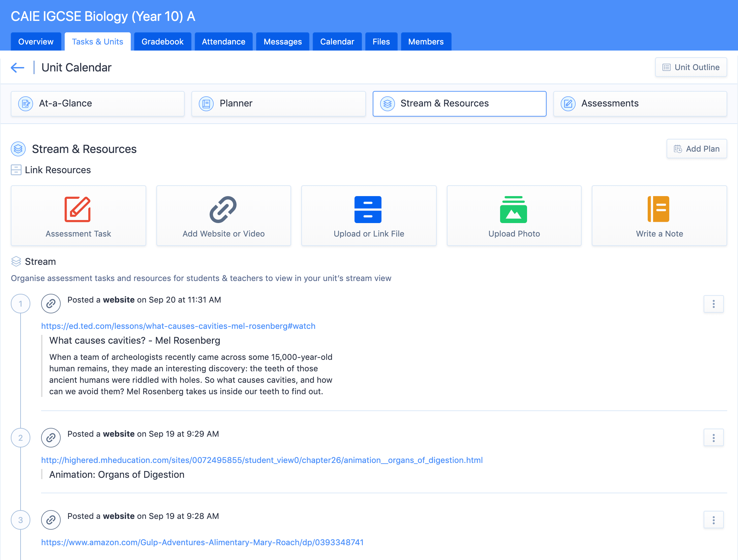
Task: Click the "Unit Calendar" heading text
Action: [76, 68]
